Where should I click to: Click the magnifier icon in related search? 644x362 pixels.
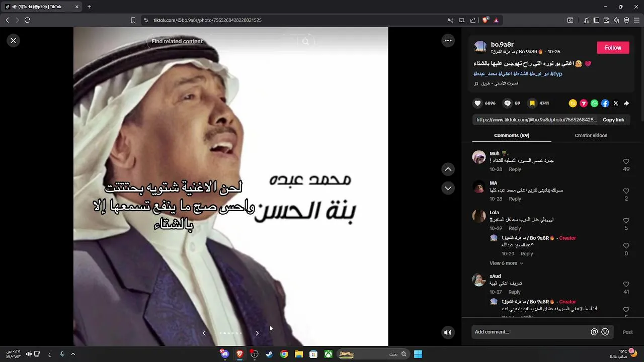305,42
